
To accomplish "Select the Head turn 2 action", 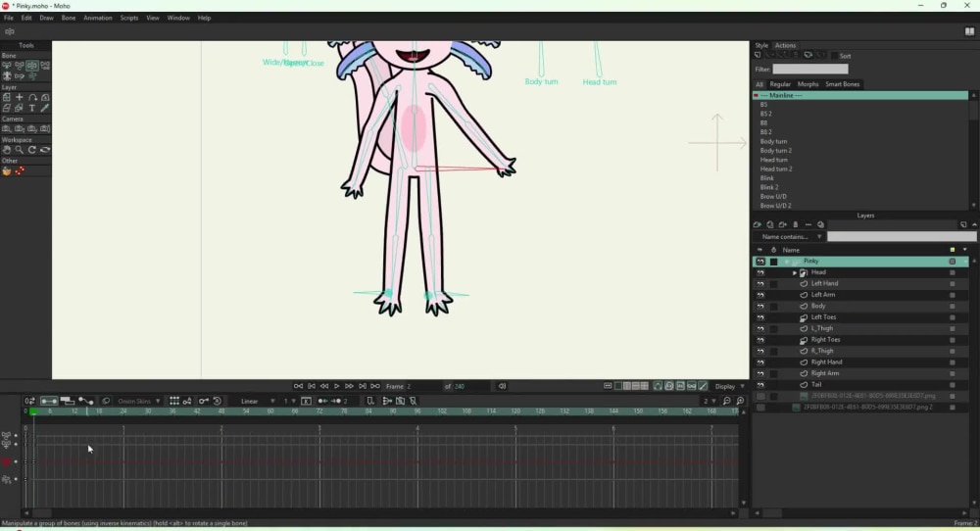I will point(776,169).
